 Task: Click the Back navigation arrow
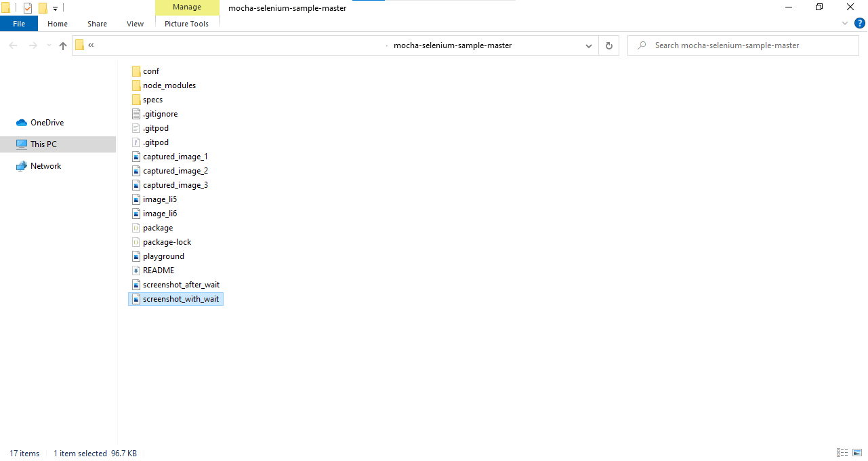pos(13,45)
